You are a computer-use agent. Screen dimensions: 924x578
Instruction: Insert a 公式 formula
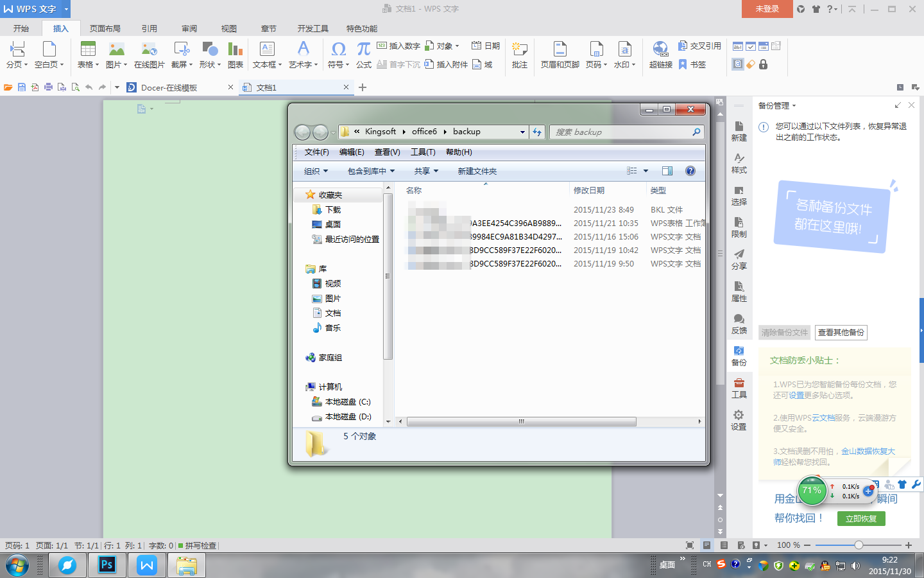(x=364, y=49)
